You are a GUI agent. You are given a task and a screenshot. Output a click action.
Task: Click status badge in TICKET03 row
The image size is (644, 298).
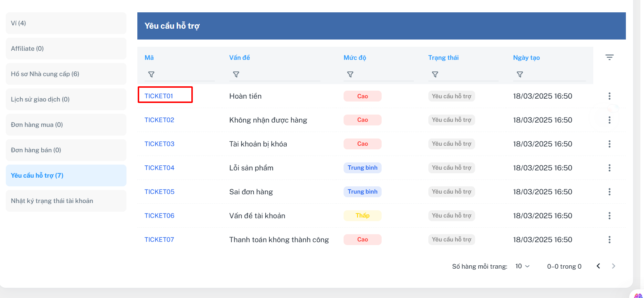click(452, 144)
